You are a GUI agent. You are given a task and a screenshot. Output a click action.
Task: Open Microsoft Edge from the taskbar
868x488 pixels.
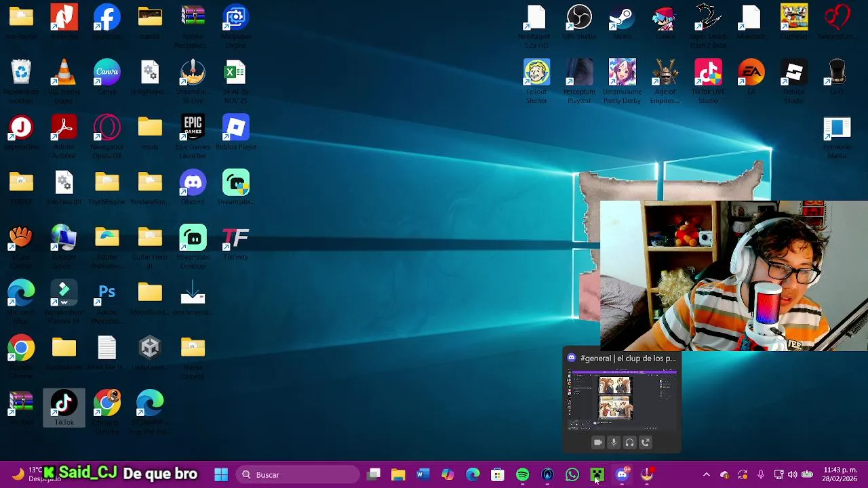[473, 474]
